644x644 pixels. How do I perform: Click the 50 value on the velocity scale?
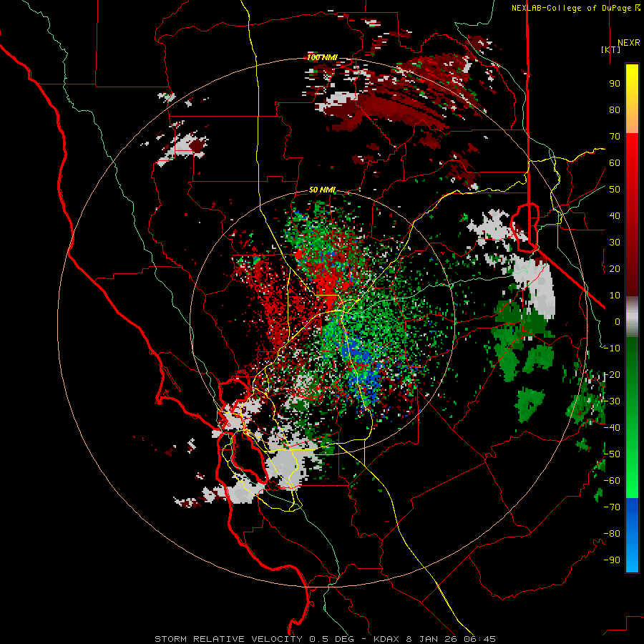coord(615,190)
